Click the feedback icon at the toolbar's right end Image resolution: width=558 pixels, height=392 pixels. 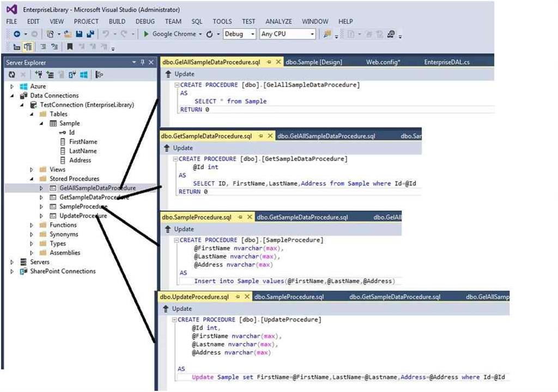coord(391,34)
